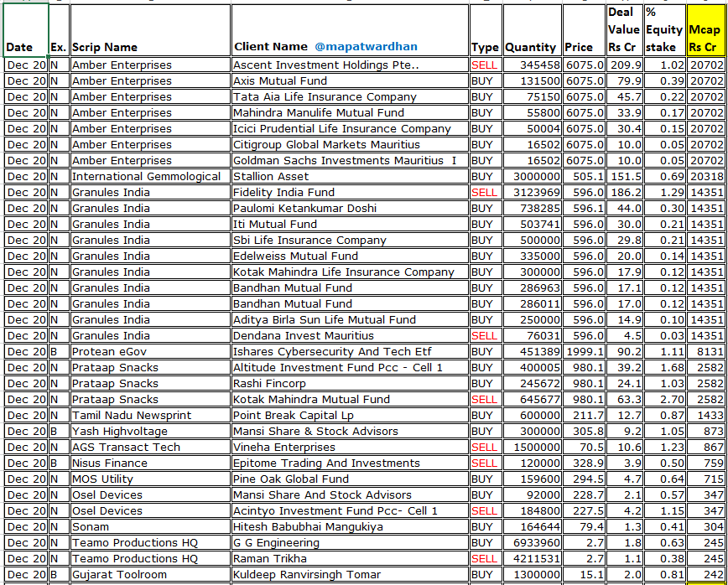Click Mansi Share & Stock Advisors cell

coord(350,432)
